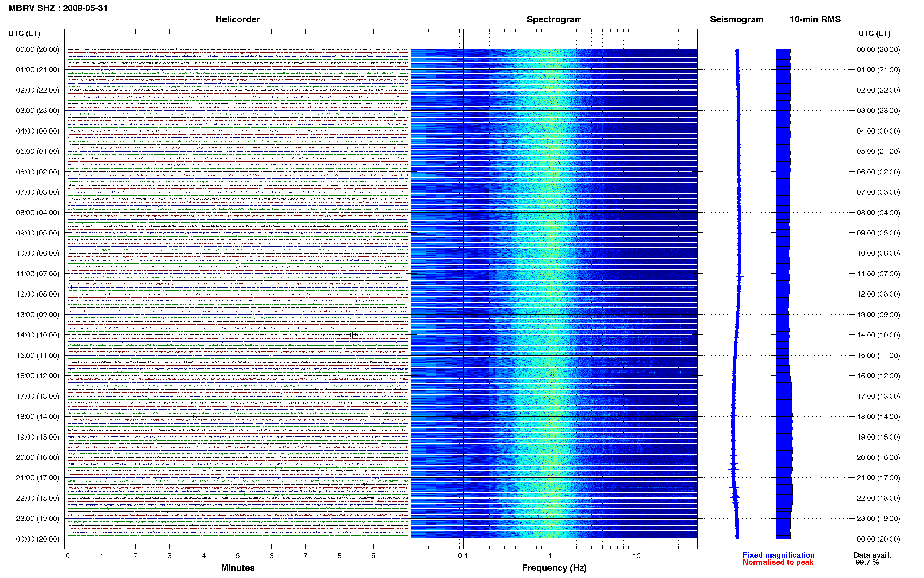Click the 'Seismogram' panel heading
Screen dimensions: 924x578
point(736,19)
